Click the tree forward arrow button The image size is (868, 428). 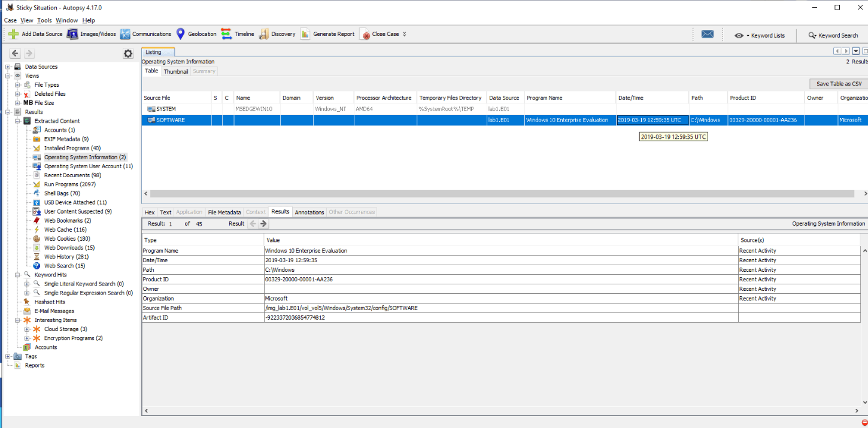pyautogui.click(x=29, y=53)
